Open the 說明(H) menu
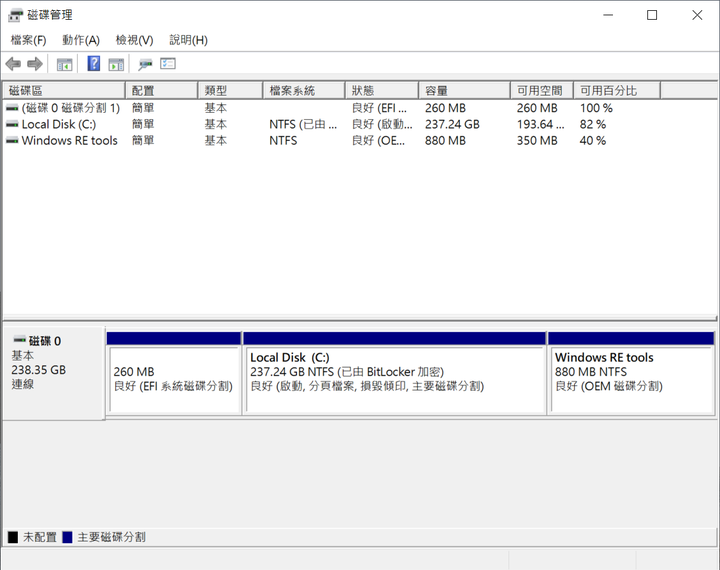 188,40
